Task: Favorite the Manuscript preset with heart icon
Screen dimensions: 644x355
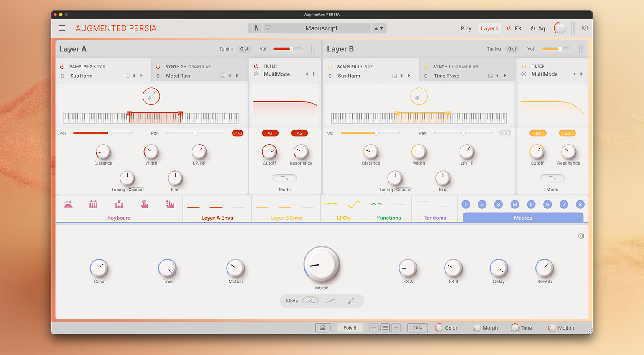Action: [268, 28]
